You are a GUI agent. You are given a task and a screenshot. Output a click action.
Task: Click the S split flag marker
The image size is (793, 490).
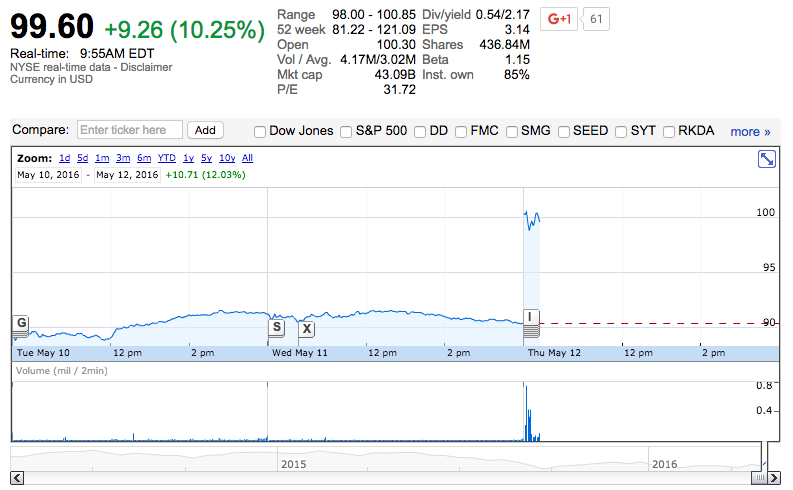point(277,327)
